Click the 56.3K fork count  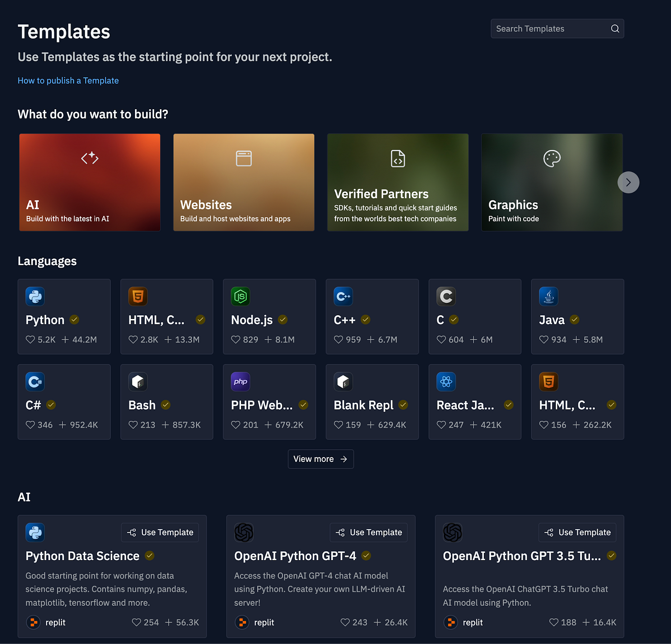pos(188,622)
